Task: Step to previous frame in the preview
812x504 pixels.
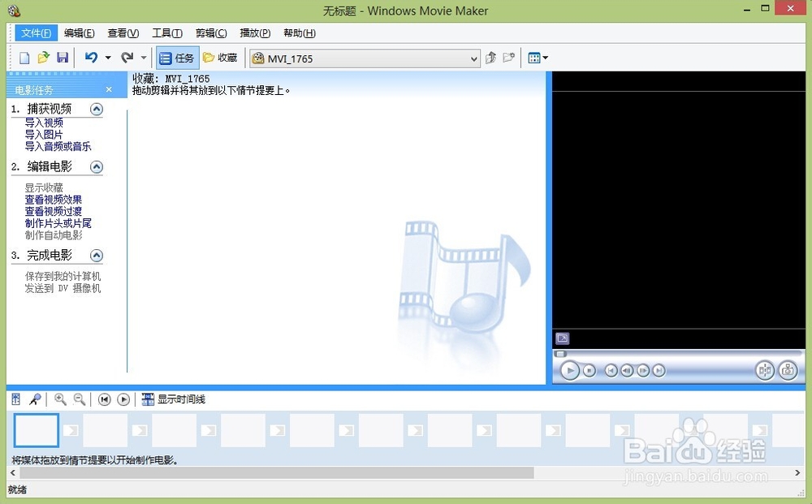Action: 627,371
